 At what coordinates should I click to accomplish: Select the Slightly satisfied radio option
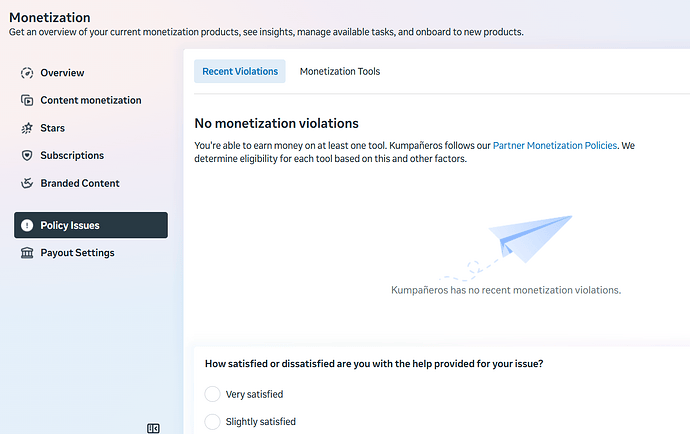pyautogui.click(x=212, y=422)
